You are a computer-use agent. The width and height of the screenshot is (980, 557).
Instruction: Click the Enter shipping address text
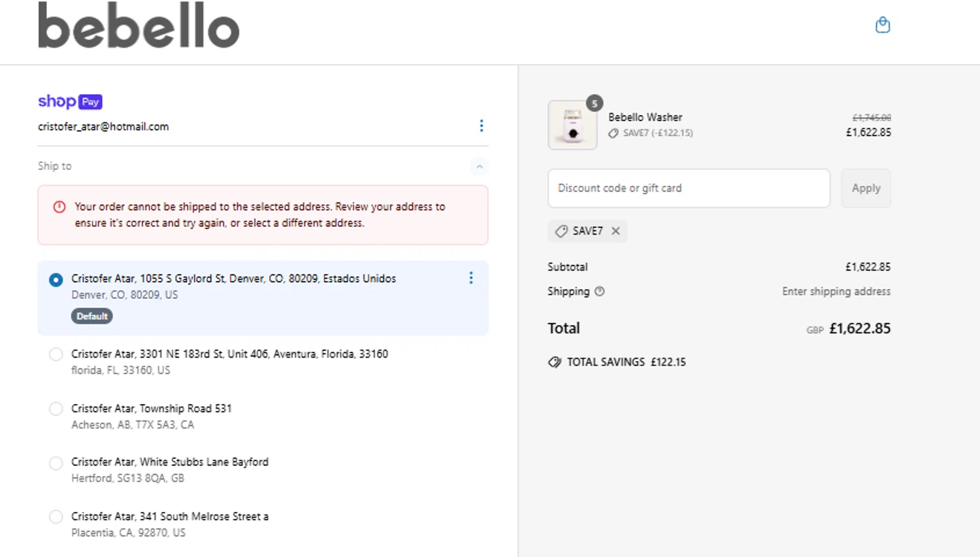coord(836,292)
